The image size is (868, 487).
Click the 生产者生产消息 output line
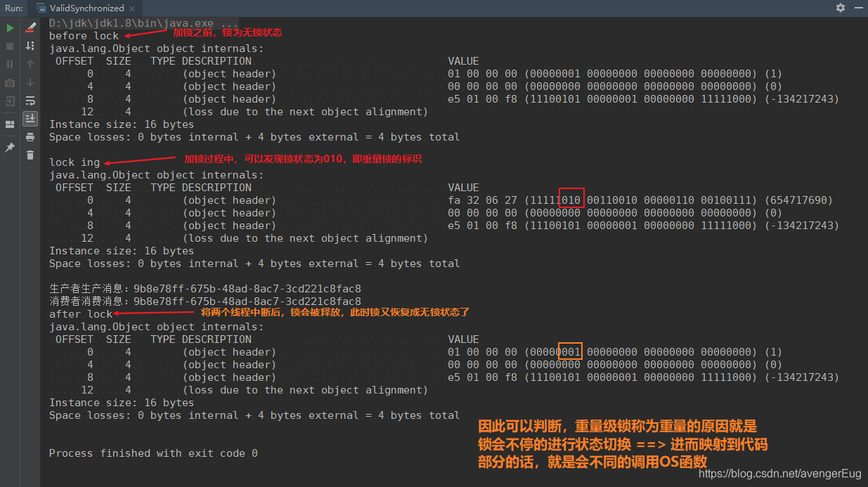tap(205, 289)
